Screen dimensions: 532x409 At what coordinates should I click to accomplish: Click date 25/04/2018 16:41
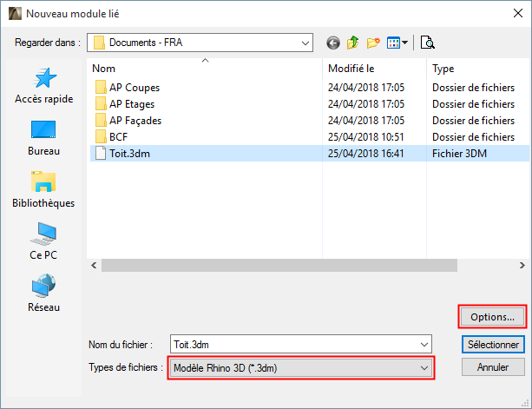point(365,154)
